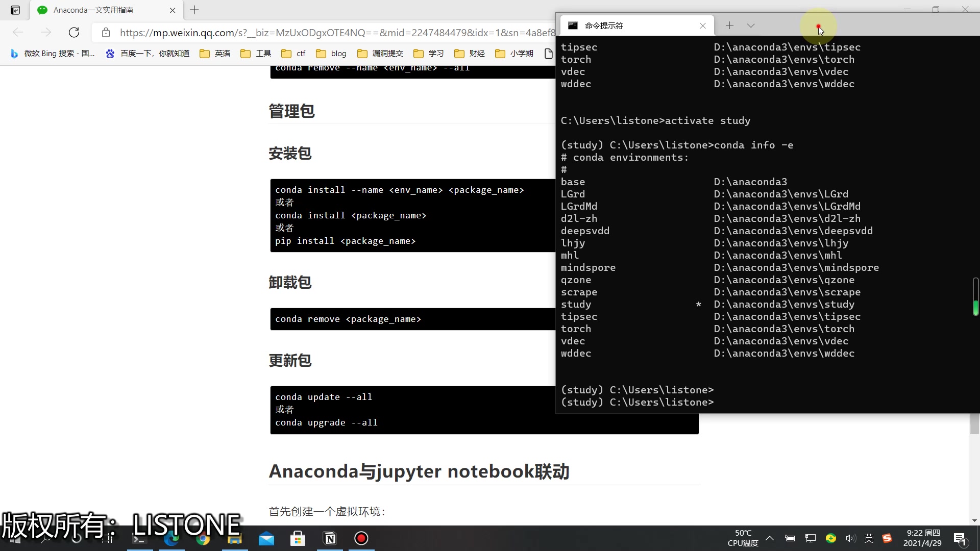Open the Notion app from the taskbar
This screenshot has height=551, width=980.
click(330, 538)
